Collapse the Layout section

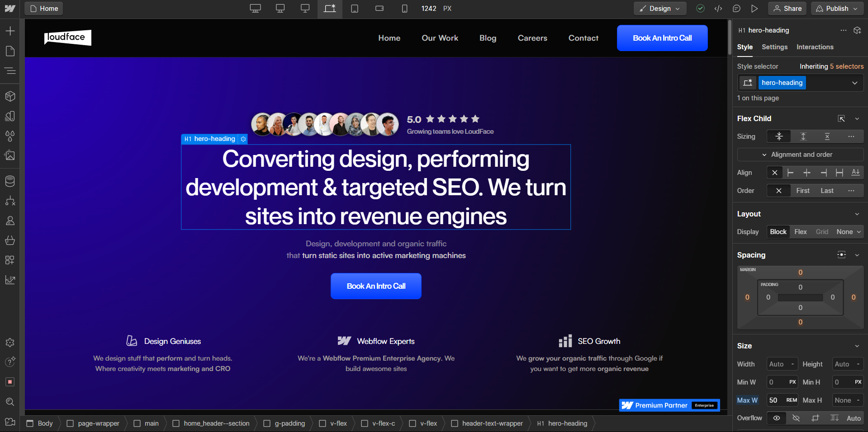(x=857, y=214)
